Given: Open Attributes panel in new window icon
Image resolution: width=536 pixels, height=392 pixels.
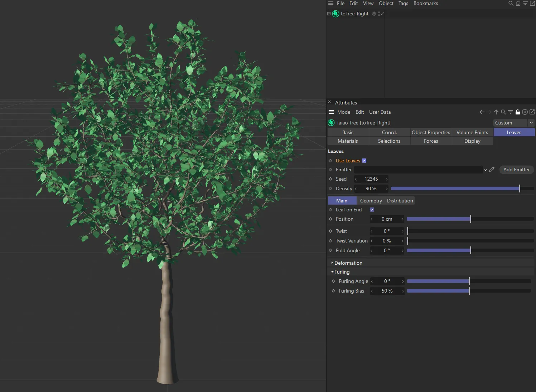Looking at the screenshot, I should point(532,112).
